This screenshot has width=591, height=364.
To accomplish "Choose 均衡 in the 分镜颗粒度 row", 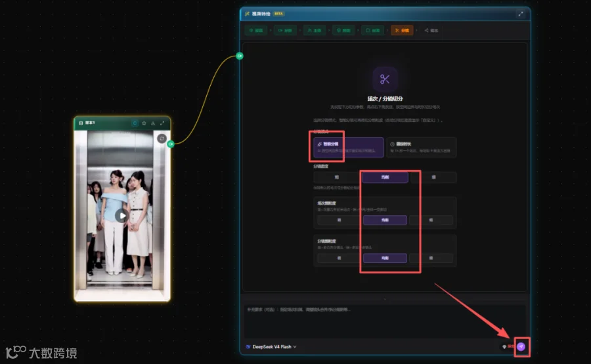I will (x=385, y=258).
